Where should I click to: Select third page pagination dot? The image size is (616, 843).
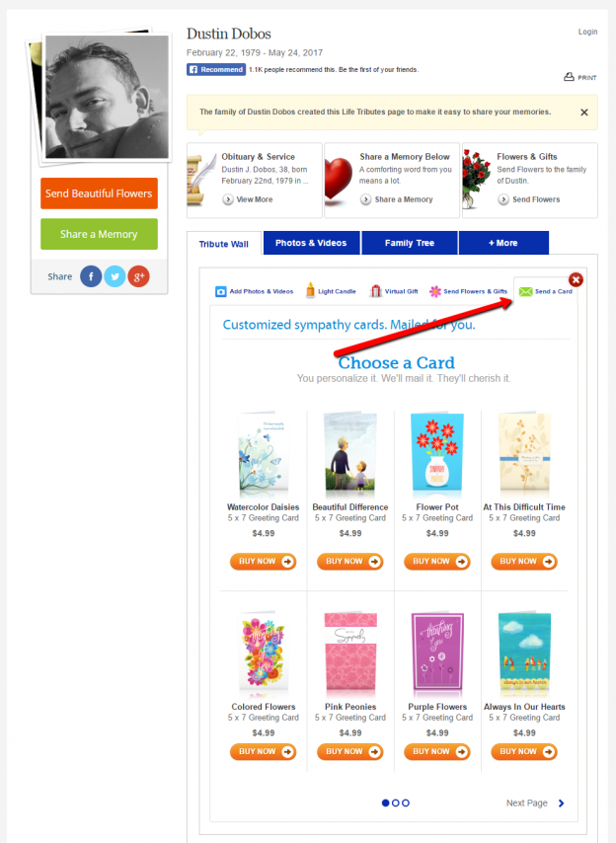pyautogui.click(x=406, y=803)
